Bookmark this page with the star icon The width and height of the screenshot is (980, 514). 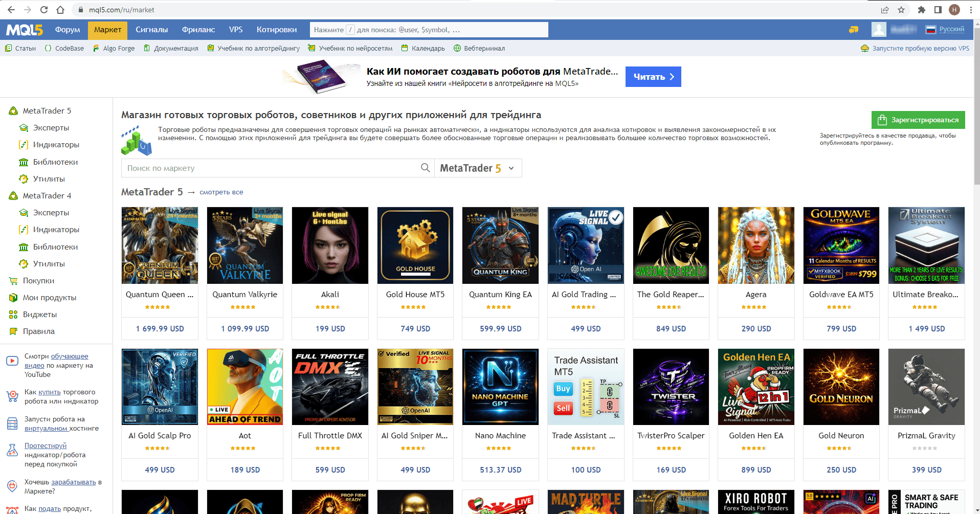tap(901, 10)
